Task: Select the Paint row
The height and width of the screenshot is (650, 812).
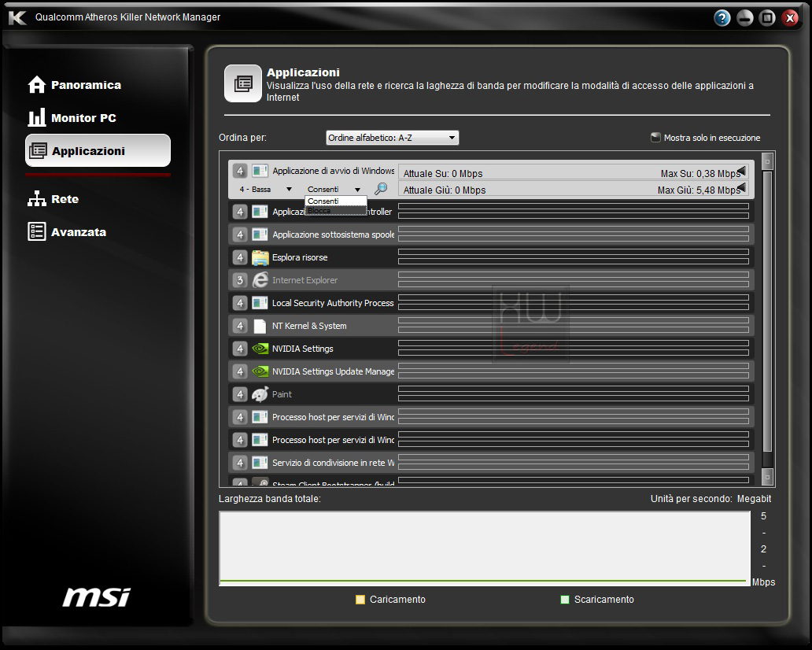Action: [490, 393]
